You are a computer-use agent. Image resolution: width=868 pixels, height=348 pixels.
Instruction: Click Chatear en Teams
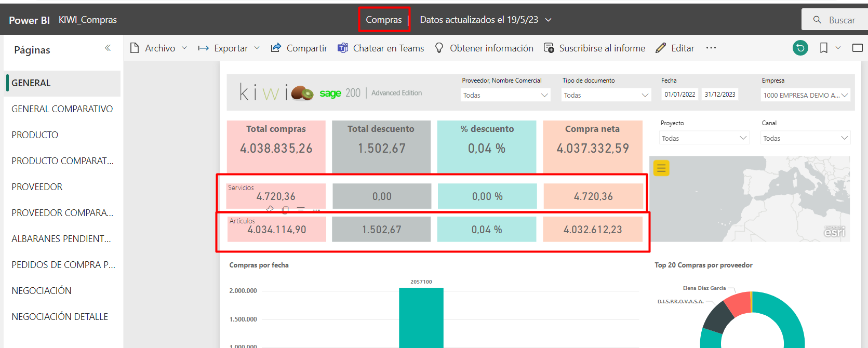[381, 48]
